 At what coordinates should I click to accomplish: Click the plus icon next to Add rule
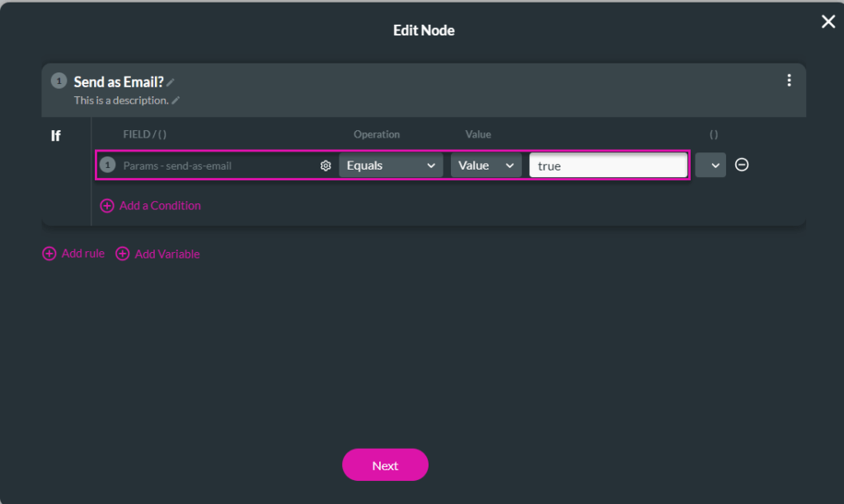(49, 254)
